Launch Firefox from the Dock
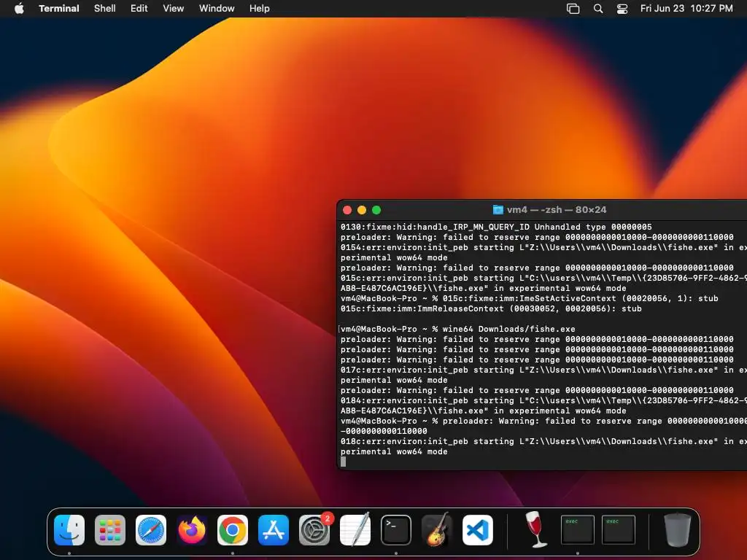Screen dimensions: 747x560 pyautogui.click(x=192, y=530)
